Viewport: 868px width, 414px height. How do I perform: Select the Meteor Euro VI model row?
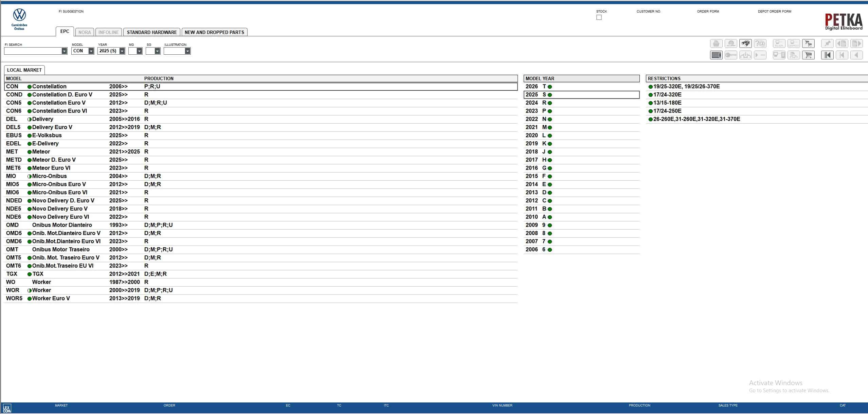point(51,168)
